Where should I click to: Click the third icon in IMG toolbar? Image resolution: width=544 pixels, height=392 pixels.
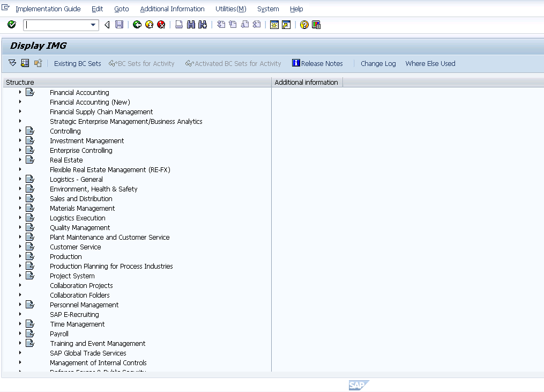click(38, 63)
